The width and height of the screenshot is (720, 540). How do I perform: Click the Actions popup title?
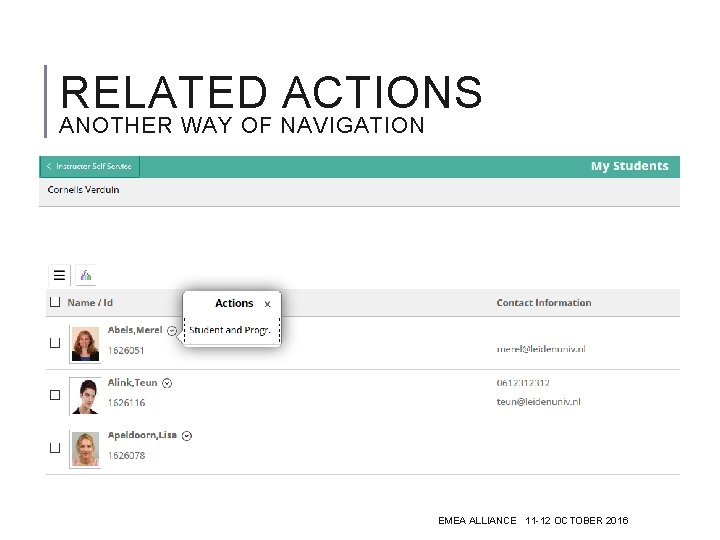pos(234,303)
